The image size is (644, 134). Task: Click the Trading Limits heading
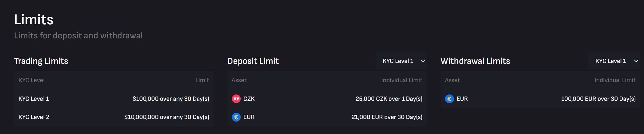pyautogui.click(x=41, y=61)
